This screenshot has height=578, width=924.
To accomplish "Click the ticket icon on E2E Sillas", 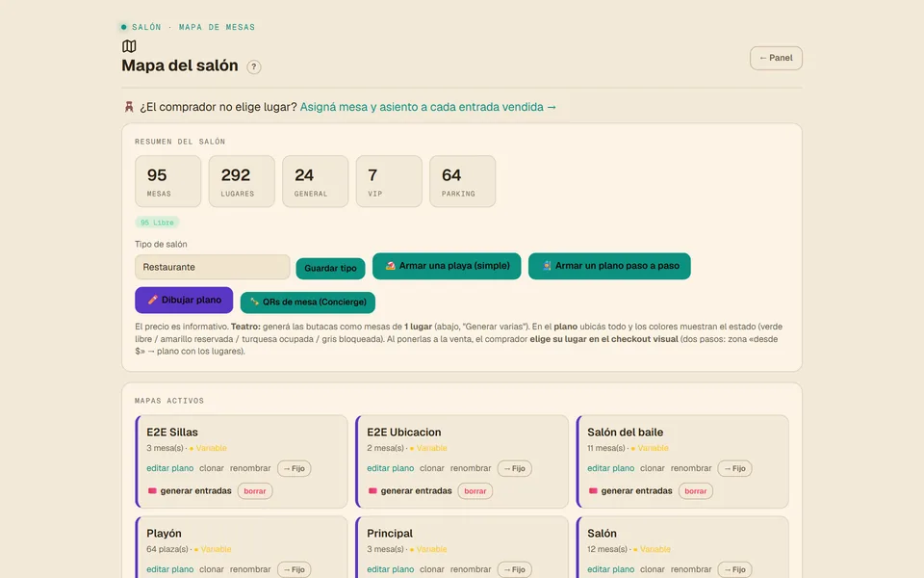I will click(x=152, y=490).
